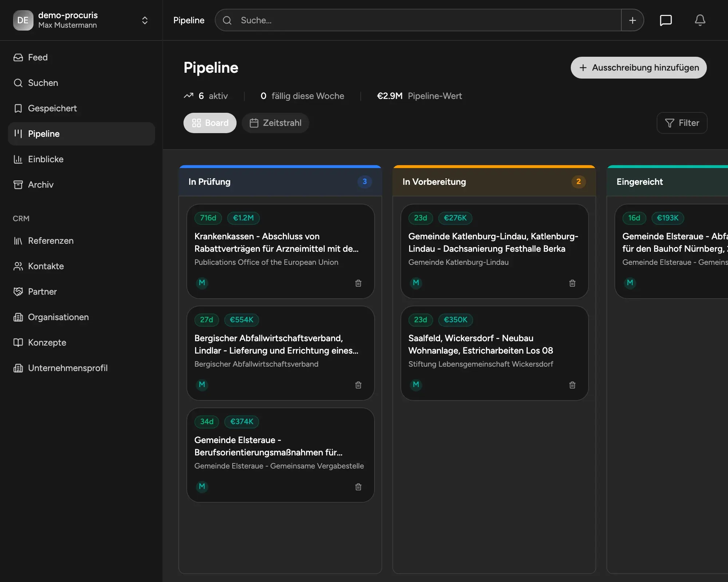Click the 34d deadline badge
728x582 pixels.
coord(207,422)
